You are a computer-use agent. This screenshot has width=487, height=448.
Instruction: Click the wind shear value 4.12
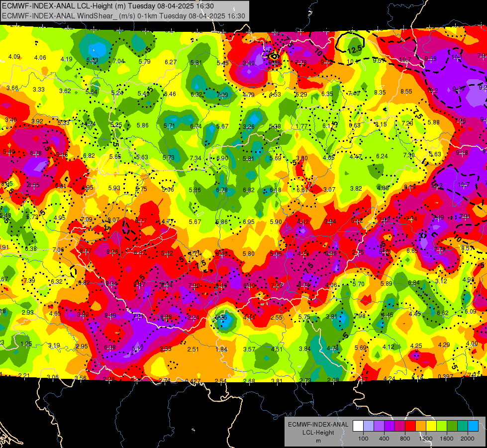point(388,346)
